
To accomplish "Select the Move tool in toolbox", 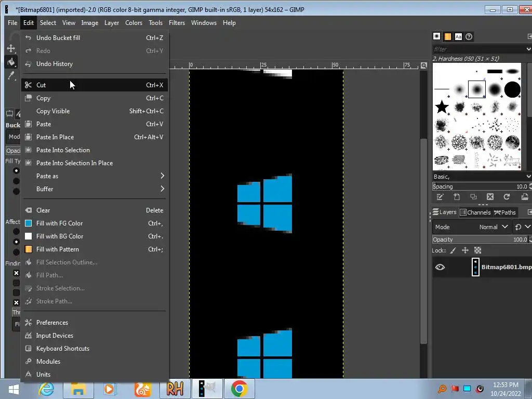I will pos(11,48).
